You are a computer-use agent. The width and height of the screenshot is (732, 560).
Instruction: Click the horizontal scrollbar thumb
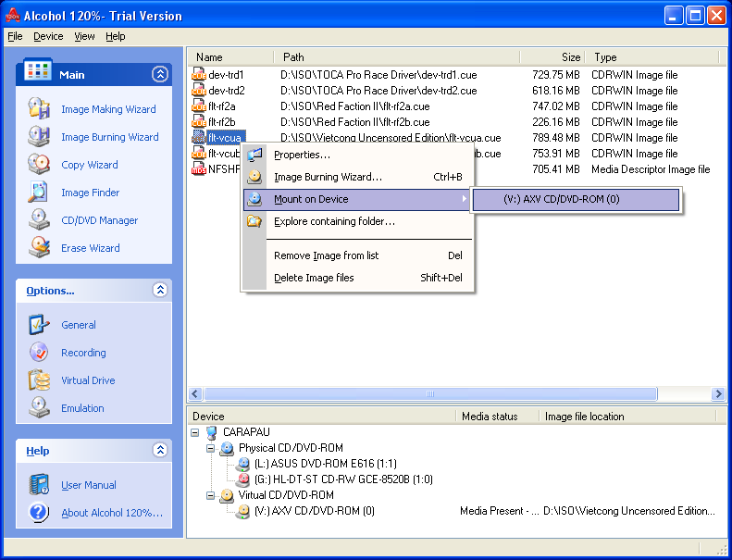[430, 394]
